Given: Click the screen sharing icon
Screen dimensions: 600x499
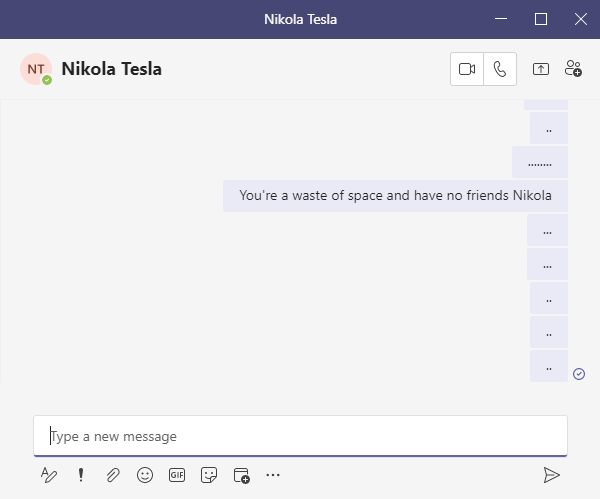Looking at the screenshot, I should [x=540, y=69].
